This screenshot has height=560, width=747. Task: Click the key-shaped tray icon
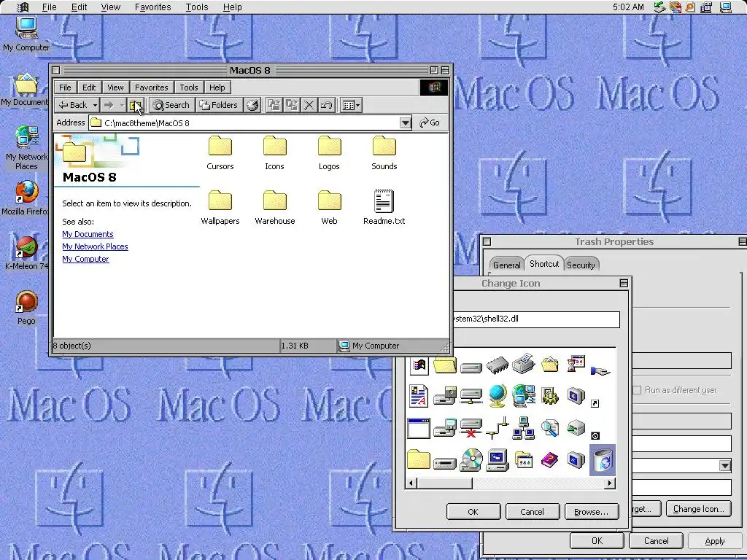pyautogui.click(x=690, y=7)
